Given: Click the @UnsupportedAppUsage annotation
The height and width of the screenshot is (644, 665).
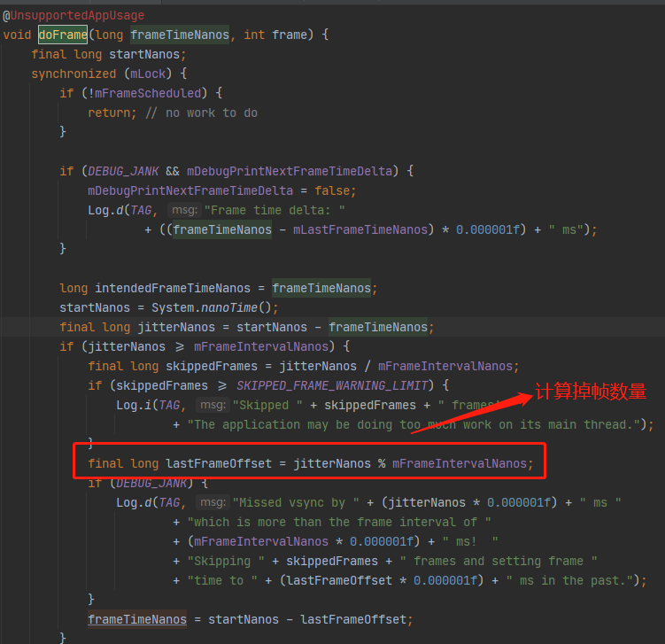Looking at the screenshot, I should (x=73, y=16).
